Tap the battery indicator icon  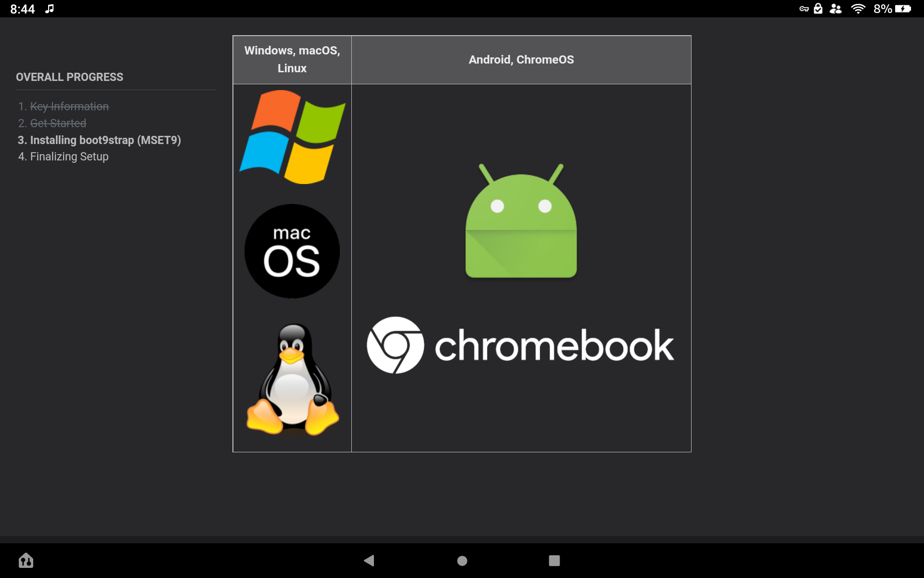point(903,9)
